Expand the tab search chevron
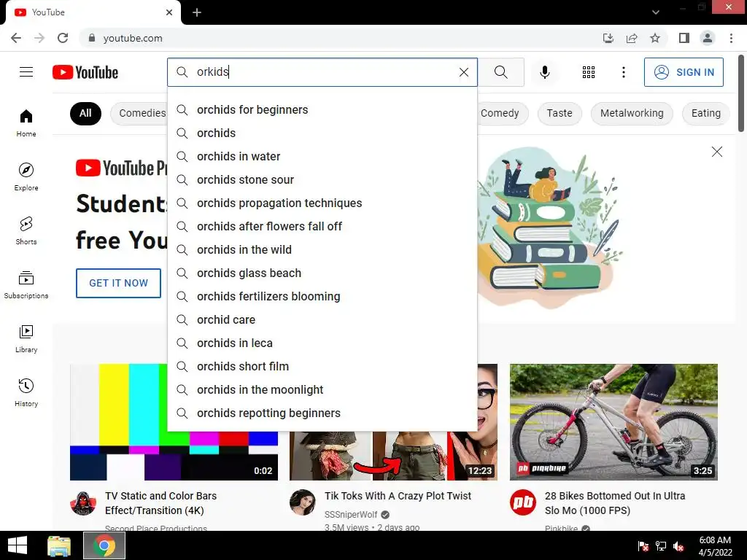 [x=656, y=12]
